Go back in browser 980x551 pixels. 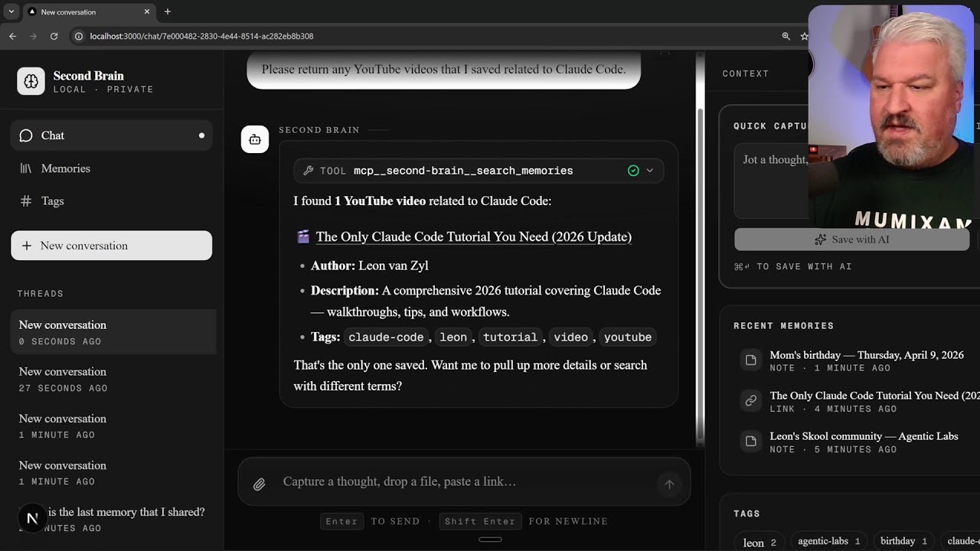tap(12, 36)
